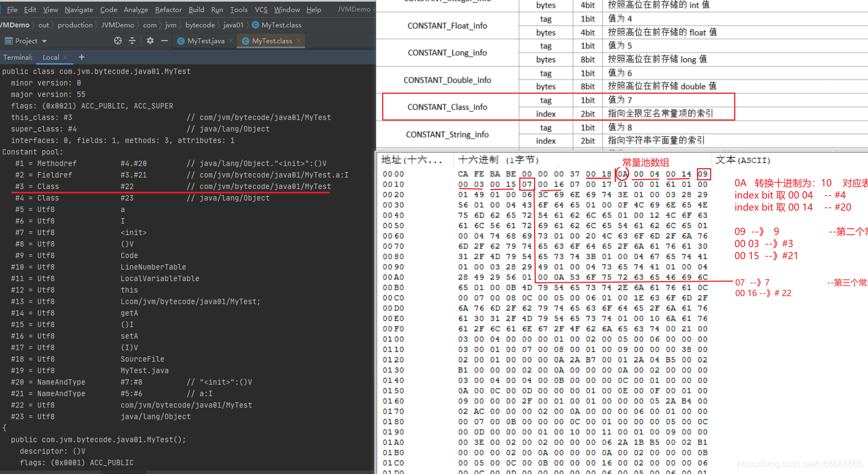This screenshot has height=474, width=868.
Task: Click the CONSTANT_Long_info table cell
Action: tap(447, 53)
